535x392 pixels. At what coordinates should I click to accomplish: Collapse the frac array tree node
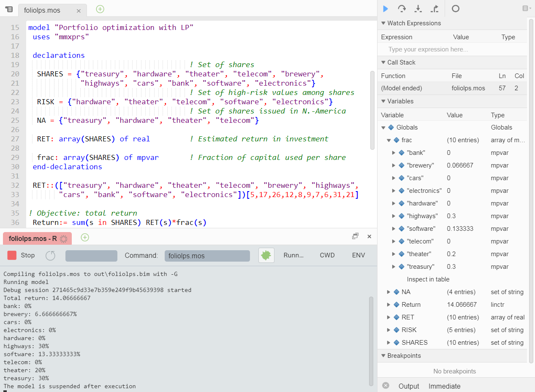coord(389,140)
